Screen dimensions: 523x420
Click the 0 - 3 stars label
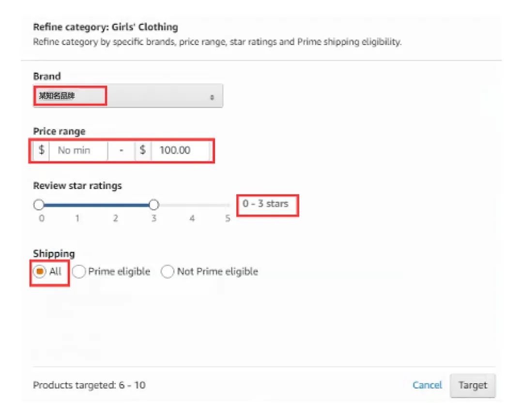point(265,203)
